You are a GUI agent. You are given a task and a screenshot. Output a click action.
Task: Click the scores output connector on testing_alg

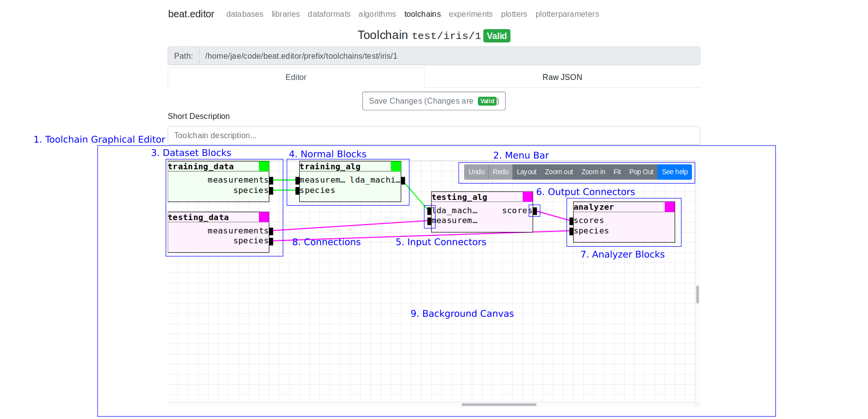click(535, 211)
